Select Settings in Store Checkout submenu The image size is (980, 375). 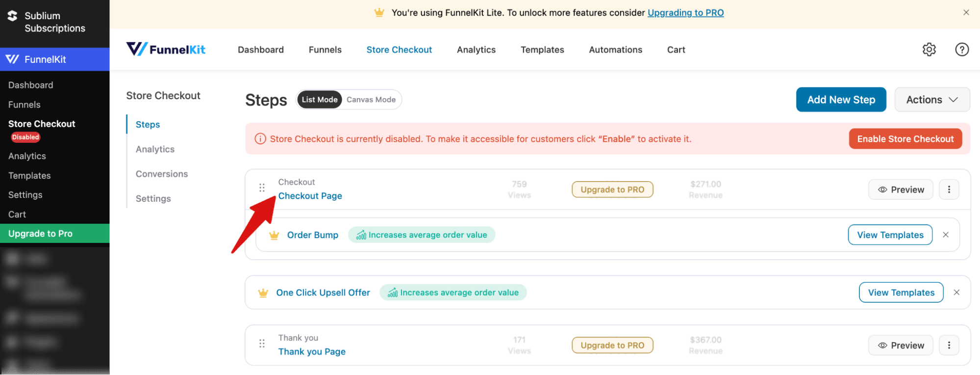[153, 198]
